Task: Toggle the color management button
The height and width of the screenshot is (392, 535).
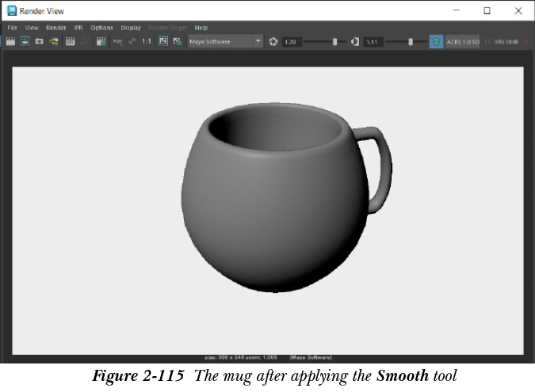Action: [x=436, y=41]
